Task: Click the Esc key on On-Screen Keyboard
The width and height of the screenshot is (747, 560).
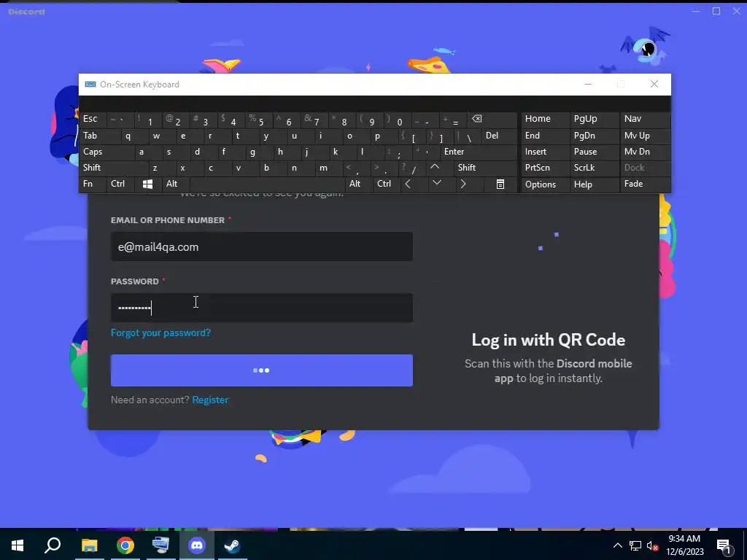Action: (x=93, y=119)
